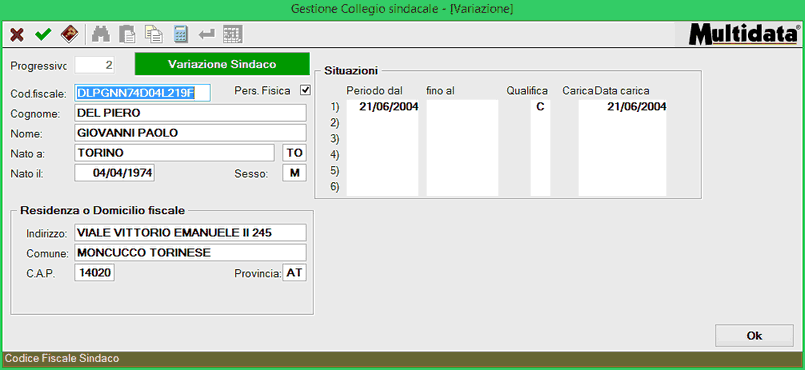Click the Cognome field DEL PIERO
Screen dimensions: 805x370
[190, 113]
